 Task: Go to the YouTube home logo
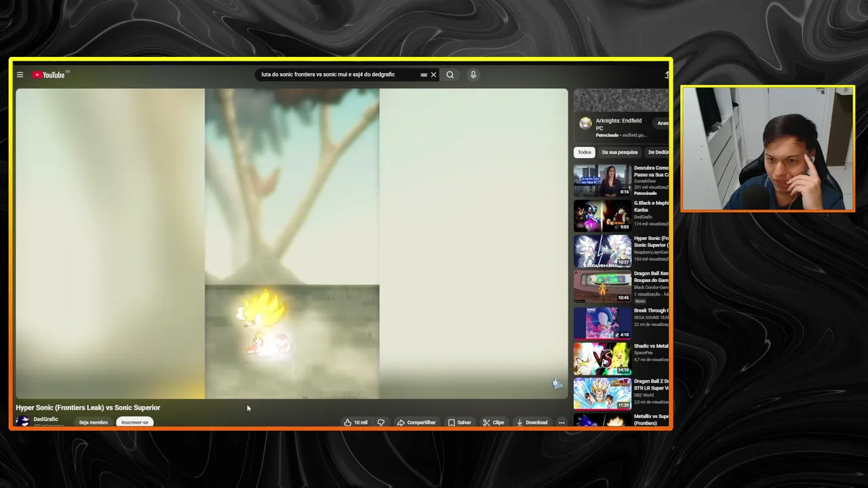(49, 75)
